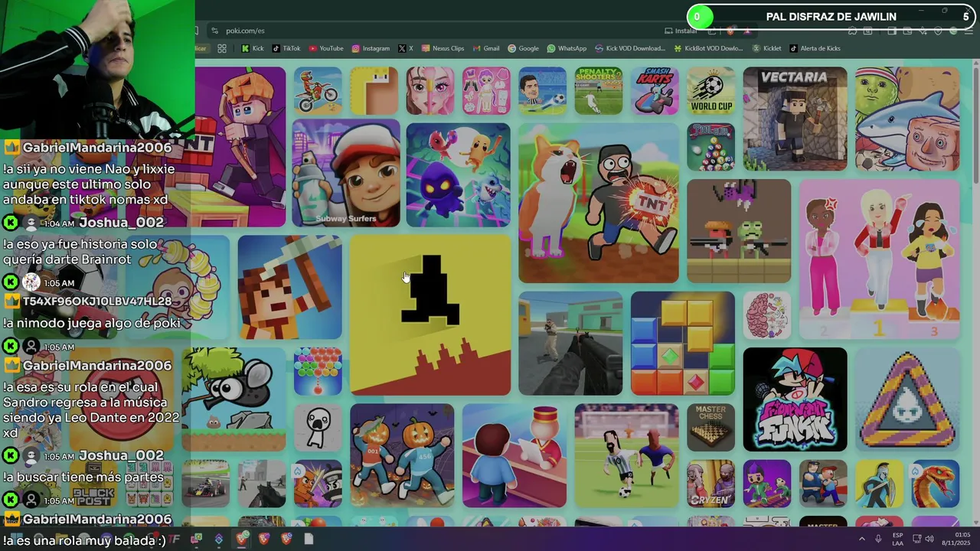Open the pixel lumberjack with axe game
Screen dimensions: 980x551
point(289,287)
